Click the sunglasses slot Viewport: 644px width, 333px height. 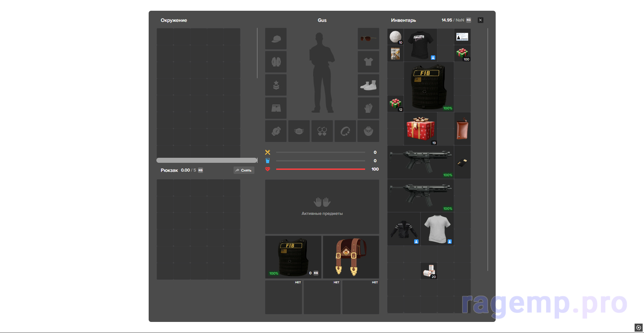[x=368, y=39]
